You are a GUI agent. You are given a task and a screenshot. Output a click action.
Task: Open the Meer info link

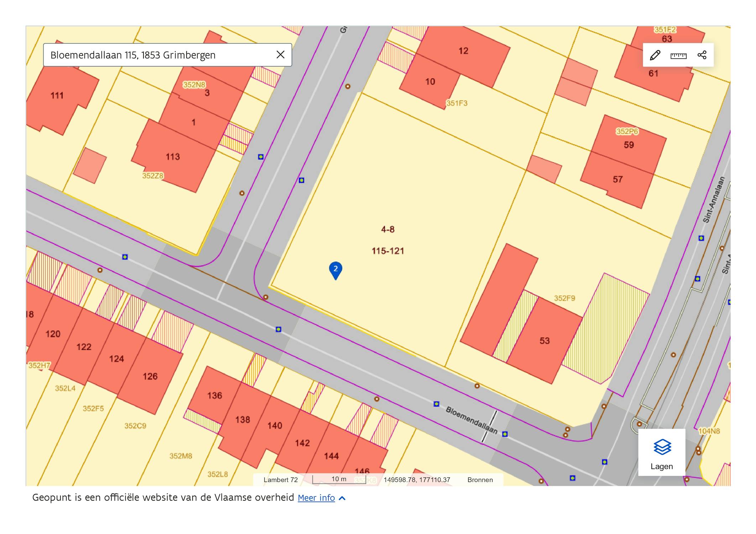pyautogui.click(x=316, y=498)
